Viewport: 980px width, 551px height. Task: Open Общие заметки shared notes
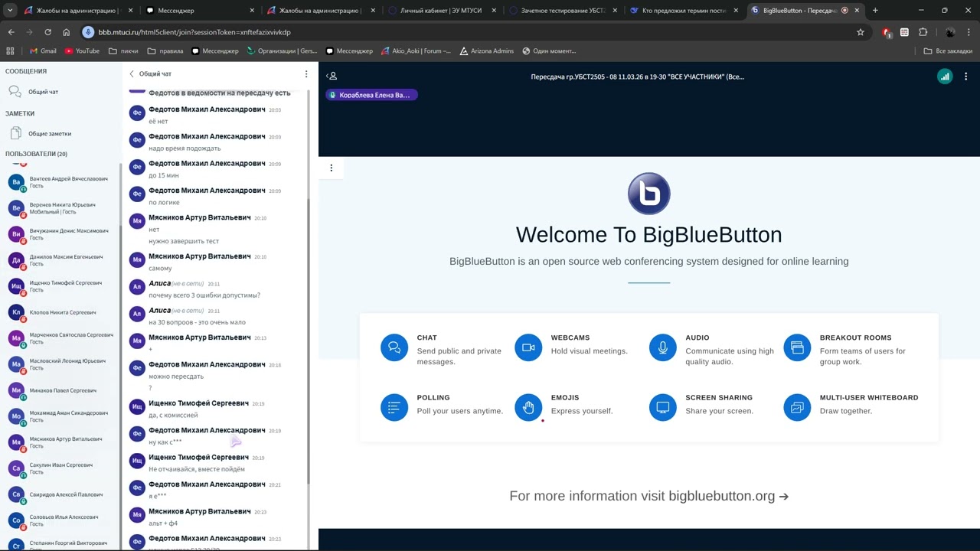coord(49,134)
